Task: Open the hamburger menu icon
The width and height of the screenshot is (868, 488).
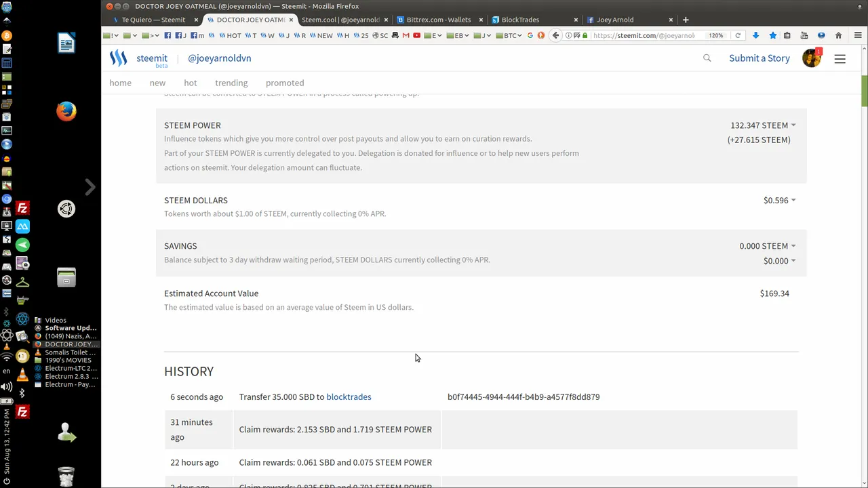Action: [840, 59]
